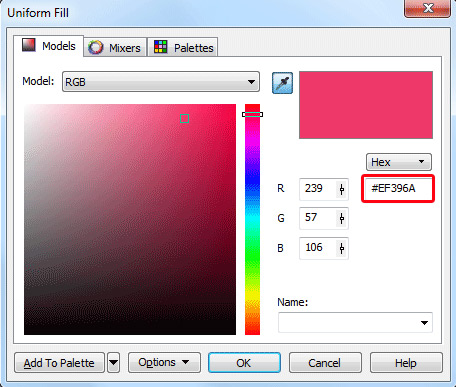The width and height of the screenshot is (456, 387).
Task: Click the B value field 106
Action: pyautogui.click(x=317, y=248)
